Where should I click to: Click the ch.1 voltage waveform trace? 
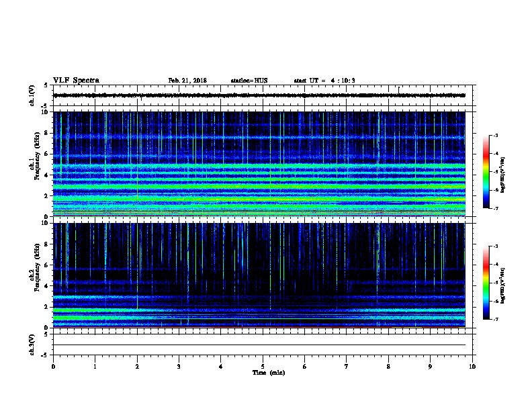pos(259,95)
